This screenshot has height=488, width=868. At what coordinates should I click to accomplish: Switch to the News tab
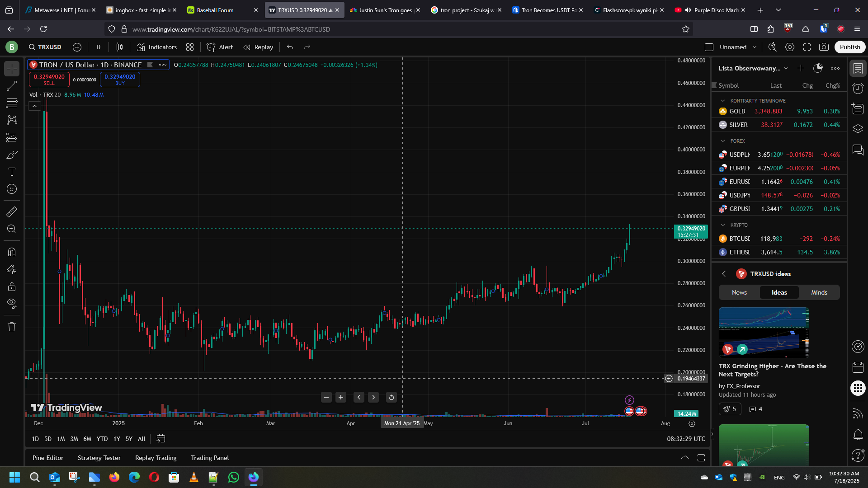coord(739,292)
